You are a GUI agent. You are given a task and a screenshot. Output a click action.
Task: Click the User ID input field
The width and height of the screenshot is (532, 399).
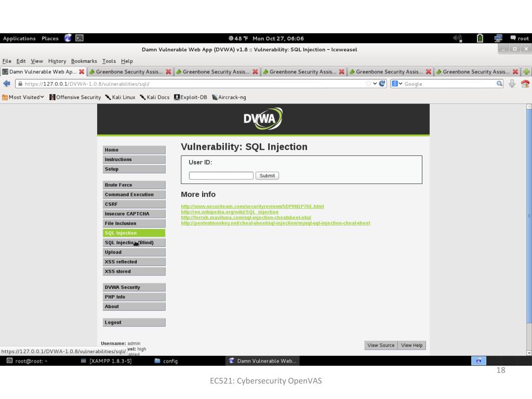[x=221, y=176]
